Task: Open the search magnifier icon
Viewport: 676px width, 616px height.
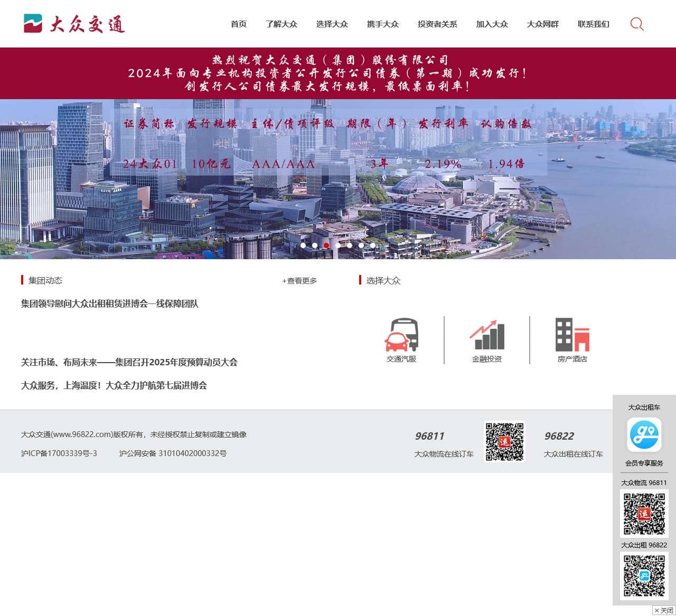Action: [637, 24]
